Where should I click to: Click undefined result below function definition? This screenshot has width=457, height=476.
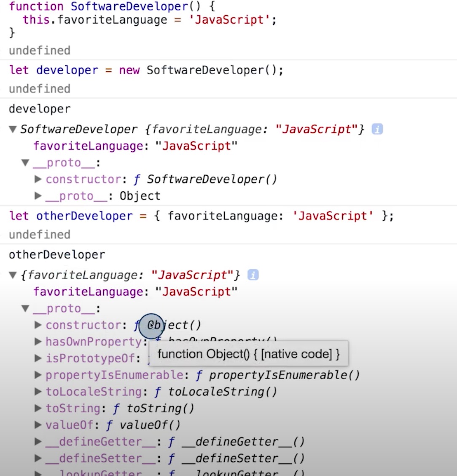pyautogui.click(x=40, y=51)
